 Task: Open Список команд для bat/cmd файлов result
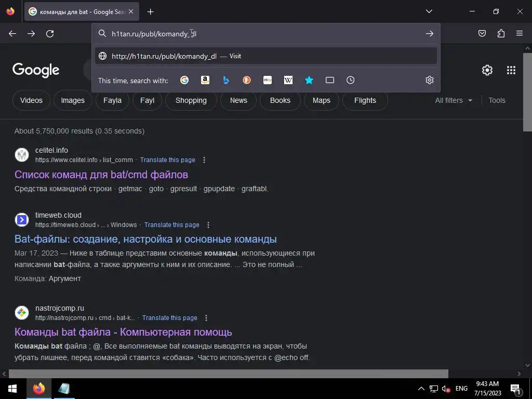pyautogui.click(x=101, y=175)
